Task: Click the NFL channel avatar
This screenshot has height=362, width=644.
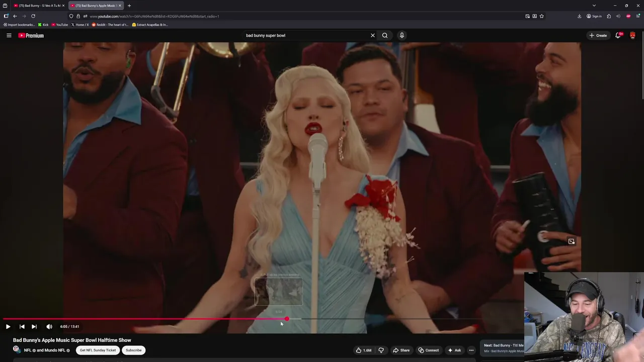Action: [x=17, y=350]
